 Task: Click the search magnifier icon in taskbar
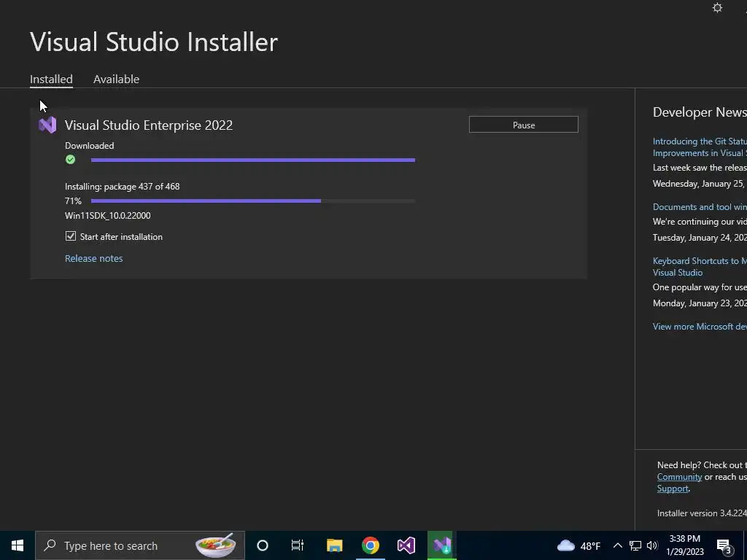(x=50, y=545)
